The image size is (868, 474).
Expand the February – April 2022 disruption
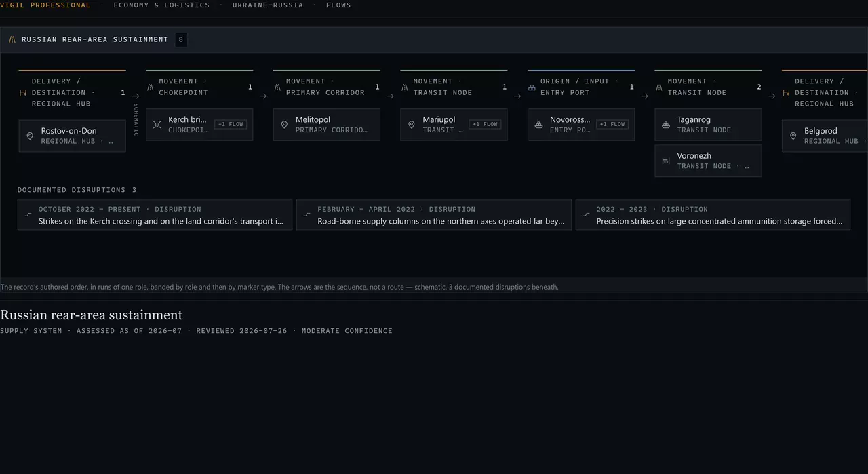point(434,215)
